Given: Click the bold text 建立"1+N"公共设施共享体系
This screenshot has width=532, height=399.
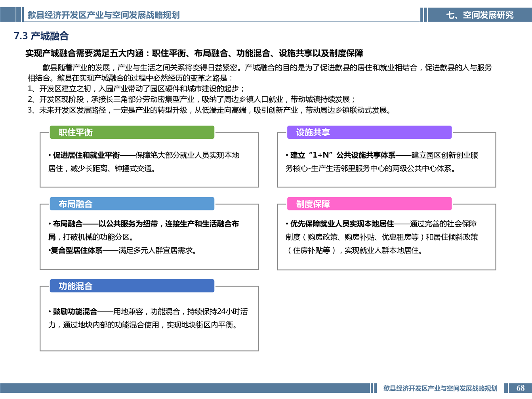Looking at the screenshot, I should tap(343, 155).
